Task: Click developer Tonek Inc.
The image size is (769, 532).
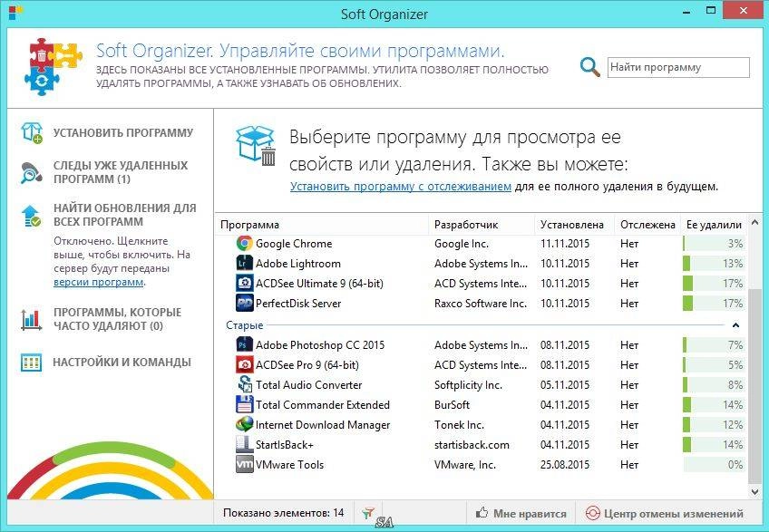Action: (x=459, y=425)
